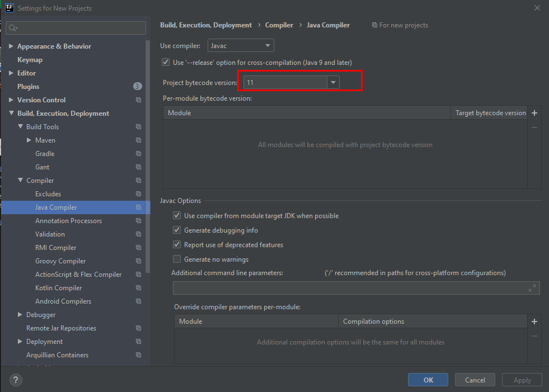549x392 pixels.
Task: Open help with the question mark button
Action: 16,380
